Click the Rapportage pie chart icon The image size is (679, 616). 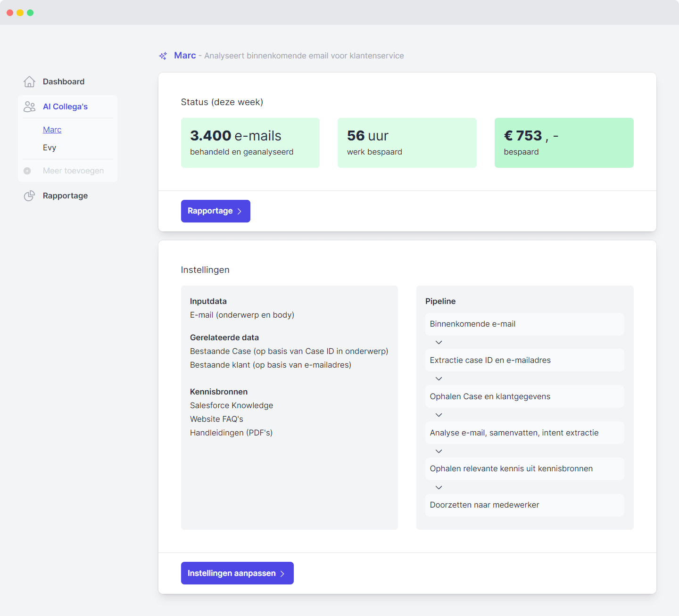[29, 196]
